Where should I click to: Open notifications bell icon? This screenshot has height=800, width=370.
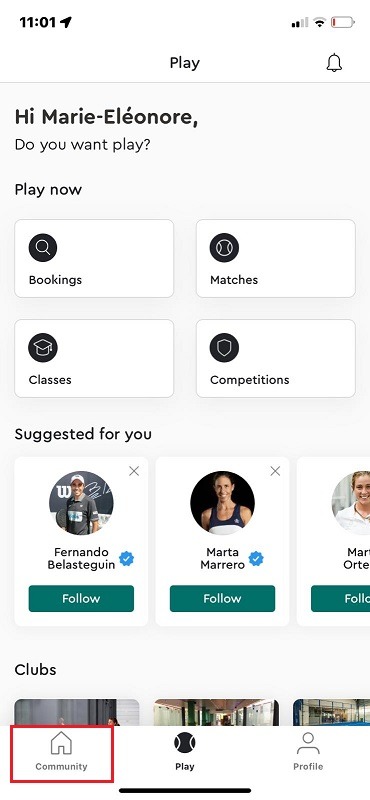point(334,63)
